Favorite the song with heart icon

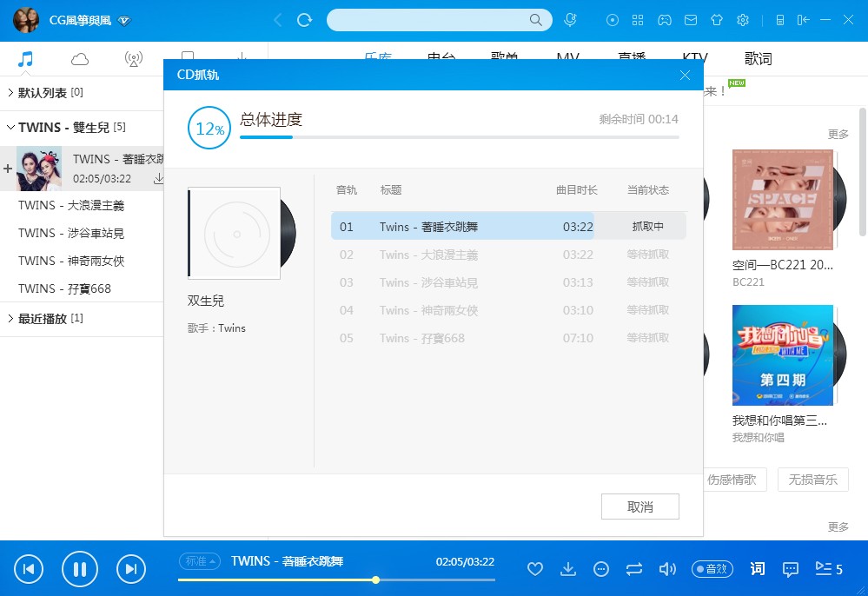pos(534,569)
